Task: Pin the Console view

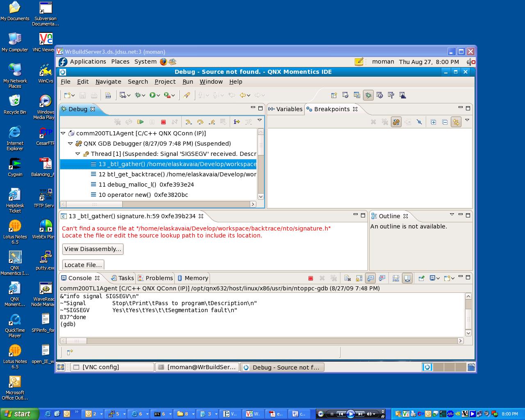Action: click(421, 278)
